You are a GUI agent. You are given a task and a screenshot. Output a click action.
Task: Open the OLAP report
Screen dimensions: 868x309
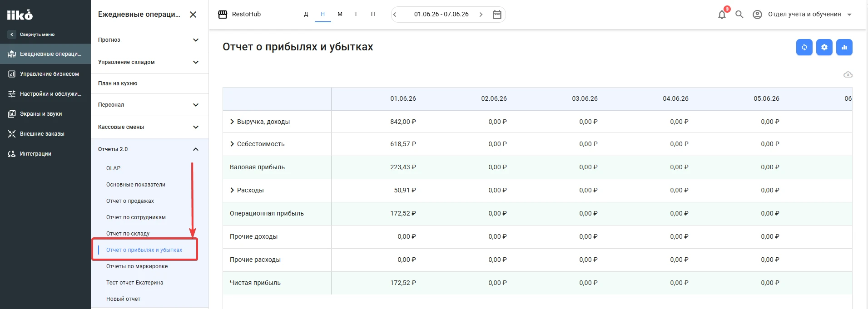114,168
